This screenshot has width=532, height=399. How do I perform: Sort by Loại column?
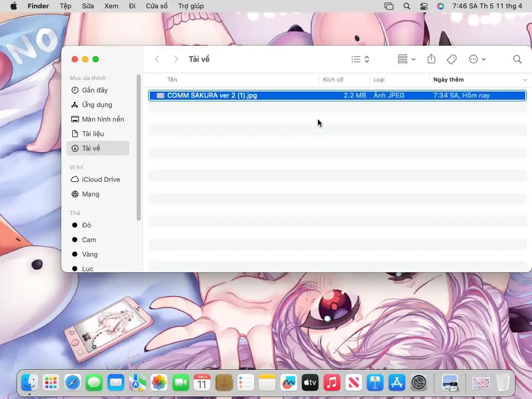pos(379,79)
